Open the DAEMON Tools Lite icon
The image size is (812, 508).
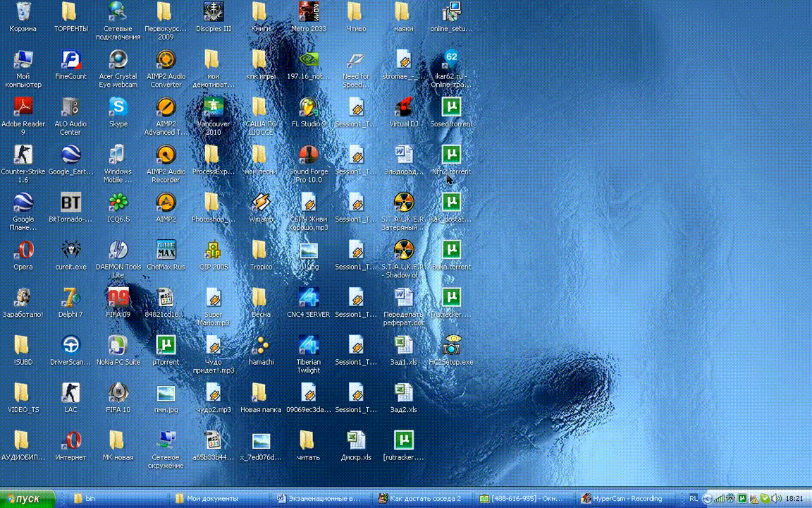tap(118, 250)
